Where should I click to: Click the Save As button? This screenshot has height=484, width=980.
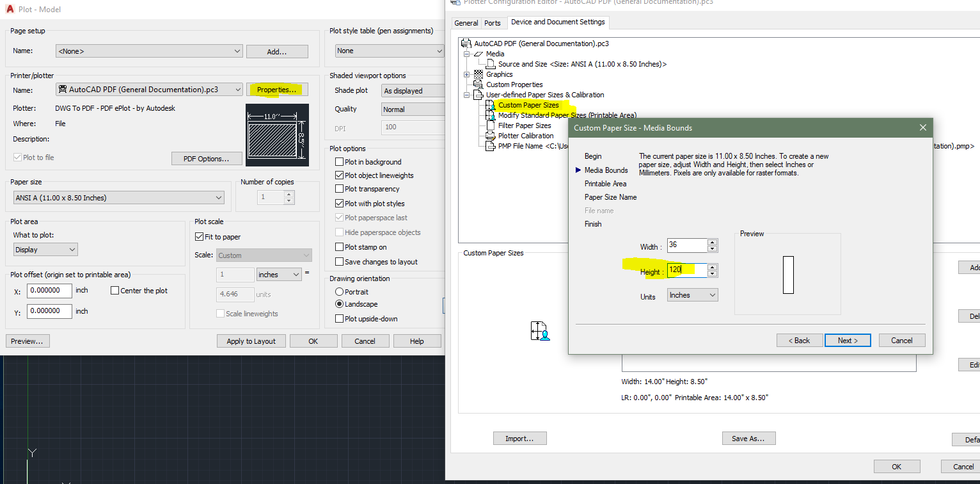(x=748, y=438)
